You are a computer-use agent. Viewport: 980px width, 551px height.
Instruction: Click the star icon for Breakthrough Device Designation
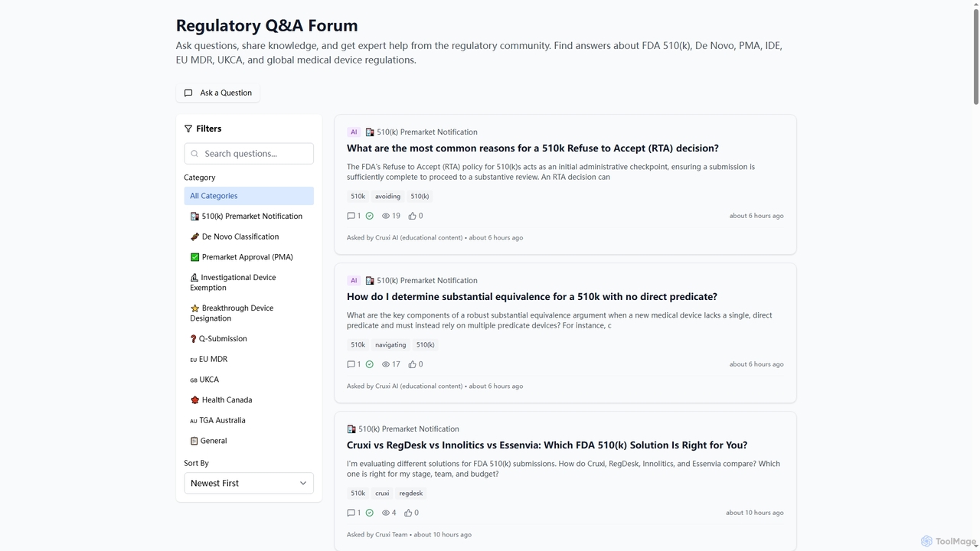194,308
